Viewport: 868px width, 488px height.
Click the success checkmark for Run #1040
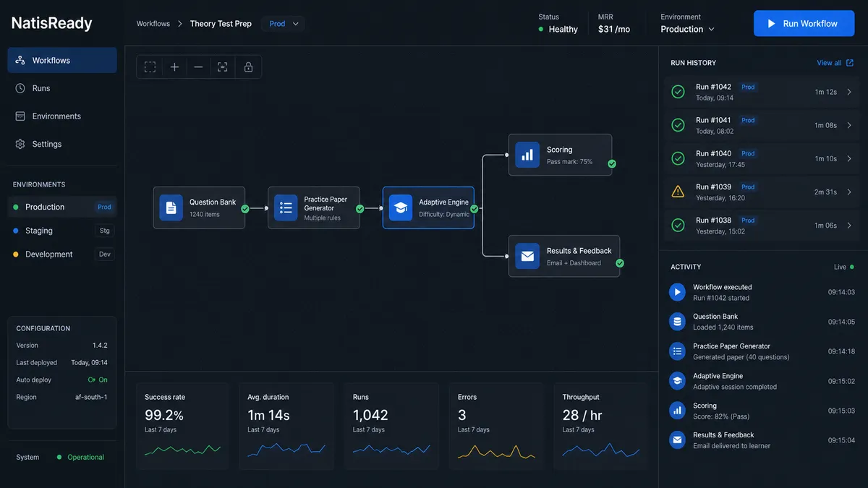[678, 158]
